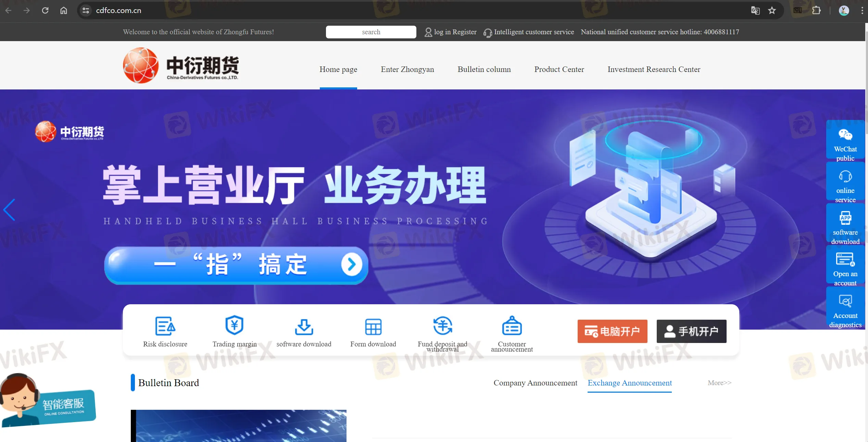Click Intelligent customer service link
The width and height of the screenshot is (868, 442).
(x=534, y=32)
